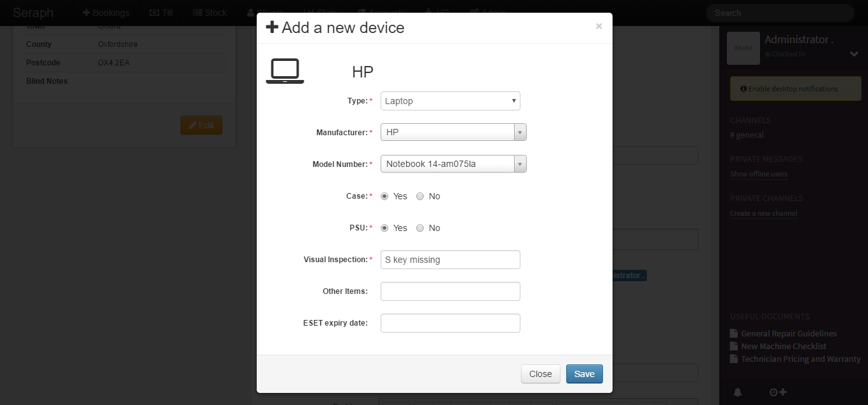Image resolution: width=868 pixels, height=405 pixels.
Task: Click the clock-plus icon in the sidebar footer
Action: pos(777,392)
